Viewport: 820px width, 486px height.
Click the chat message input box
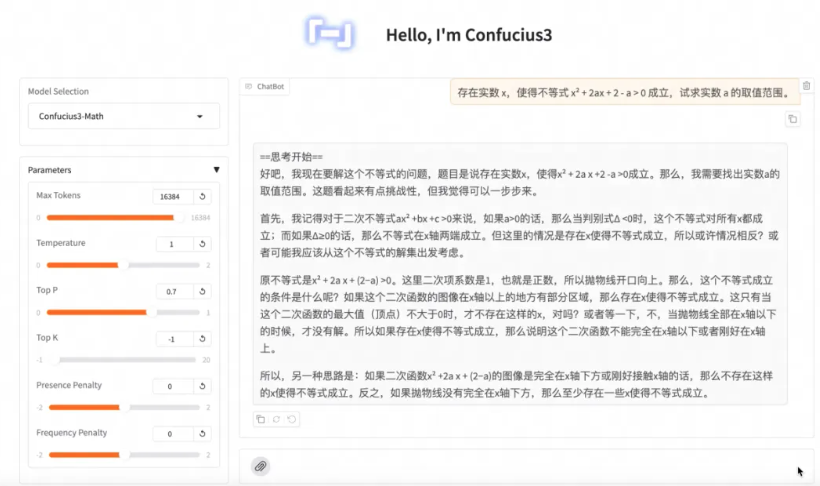(528, 466)
